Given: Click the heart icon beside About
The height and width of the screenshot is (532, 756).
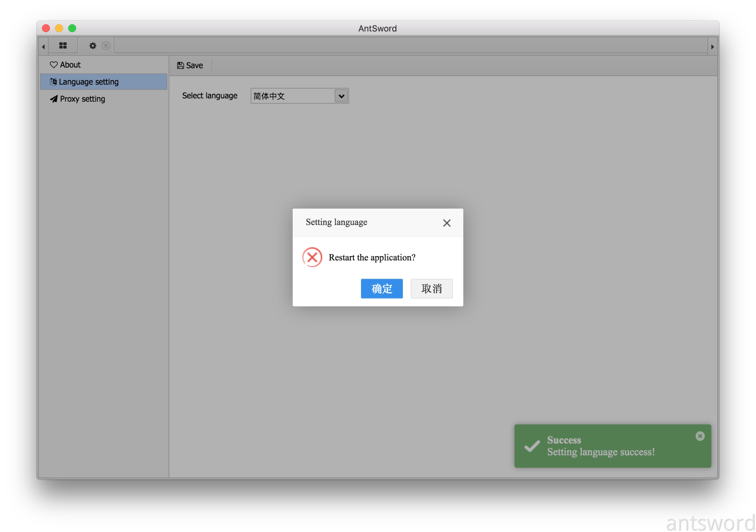Looking at the screenshot, I should click(x=54, y=65).
